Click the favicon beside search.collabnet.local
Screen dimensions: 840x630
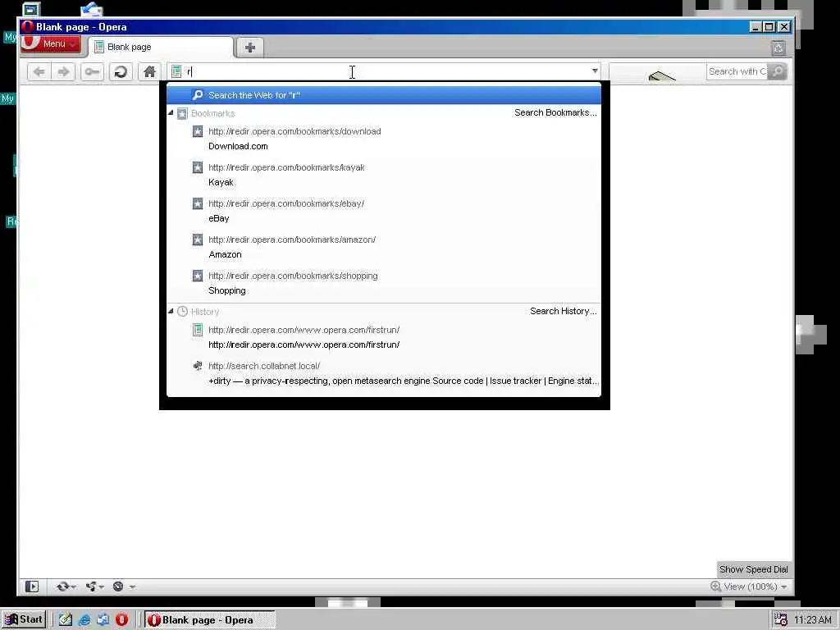tap(198, 366)
